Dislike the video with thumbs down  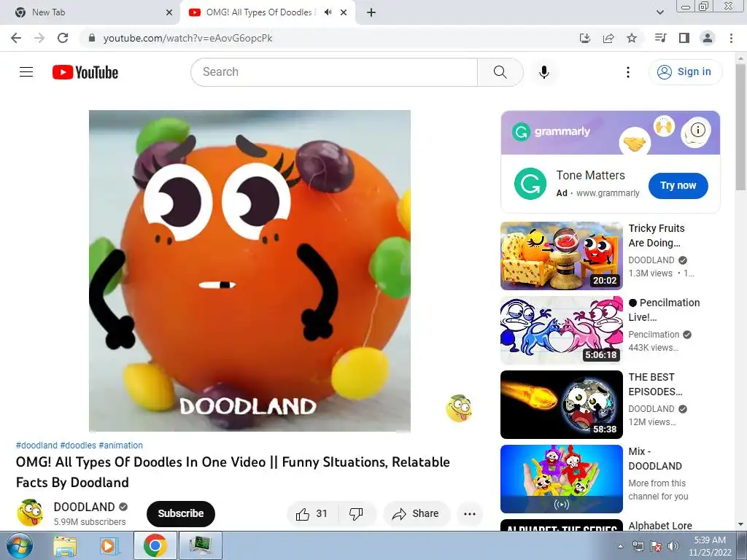pos(356,514)
